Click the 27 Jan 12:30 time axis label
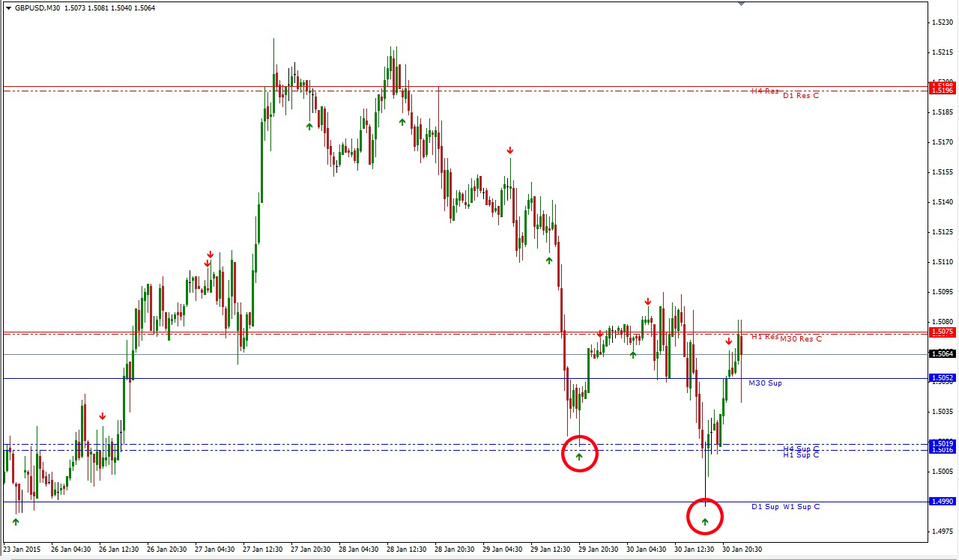 coord(263,549)
